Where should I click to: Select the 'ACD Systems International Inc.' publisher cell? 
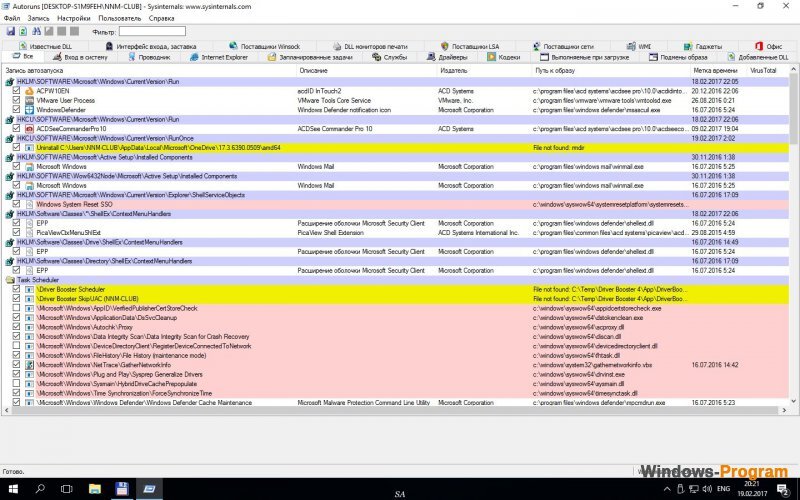pos(478,233)
